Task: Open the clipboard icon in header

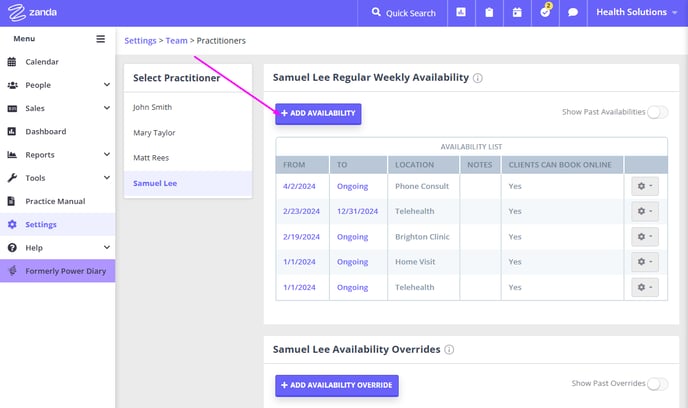Action: [x=489, y=12]
